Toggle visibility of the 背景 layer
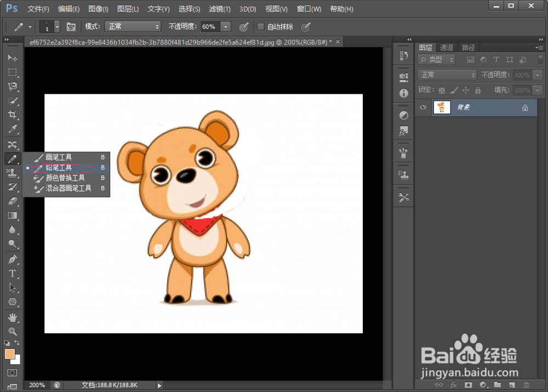 (x=423, y=107)
